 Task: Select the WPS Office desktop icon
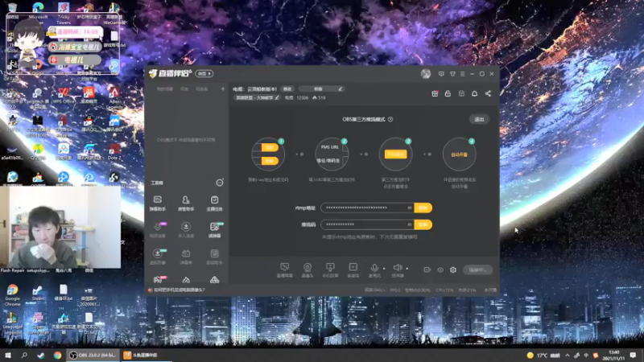[x=64, y=95]
